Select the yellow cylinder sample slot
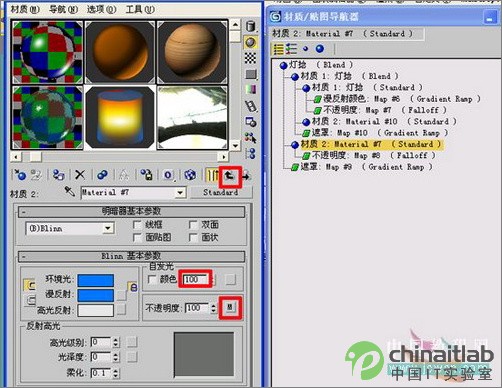 pyautogui.click(x=120, y=117)
